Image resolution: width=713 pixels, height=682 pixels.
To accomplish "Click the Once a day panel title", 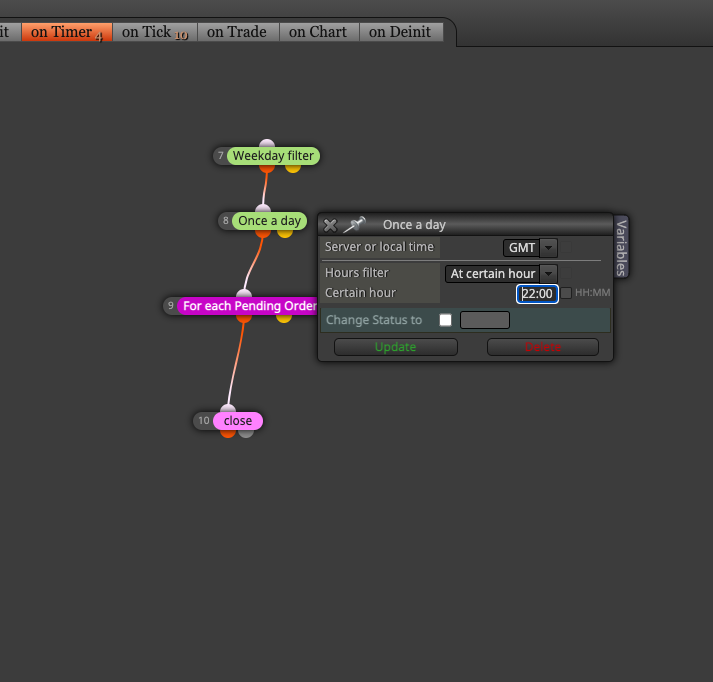I will (414, 225).
